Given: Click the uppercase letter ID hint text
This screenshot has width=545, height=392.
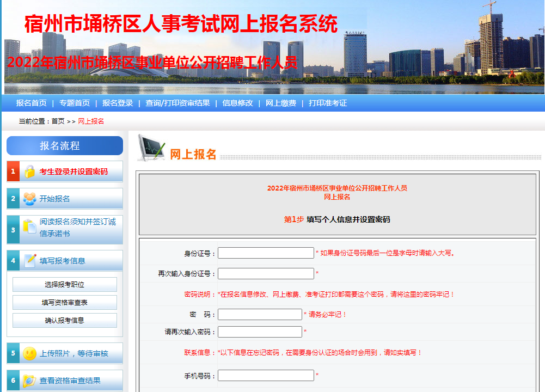Looking at the screenshot, I should 388,253.
